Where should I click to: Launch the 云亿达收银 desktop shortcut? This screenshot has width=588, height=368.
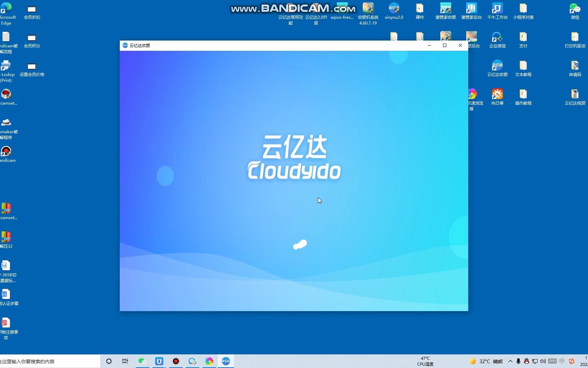pos(497,68)
